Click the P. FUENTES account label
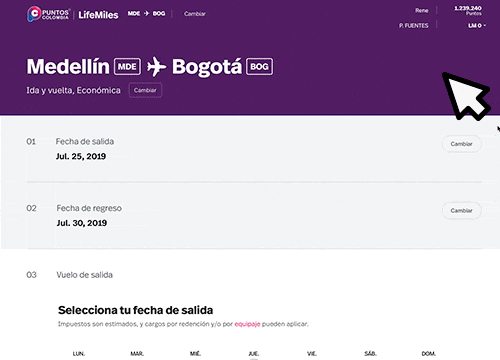This screenshot has width=500, height=360. click(414, 25)
